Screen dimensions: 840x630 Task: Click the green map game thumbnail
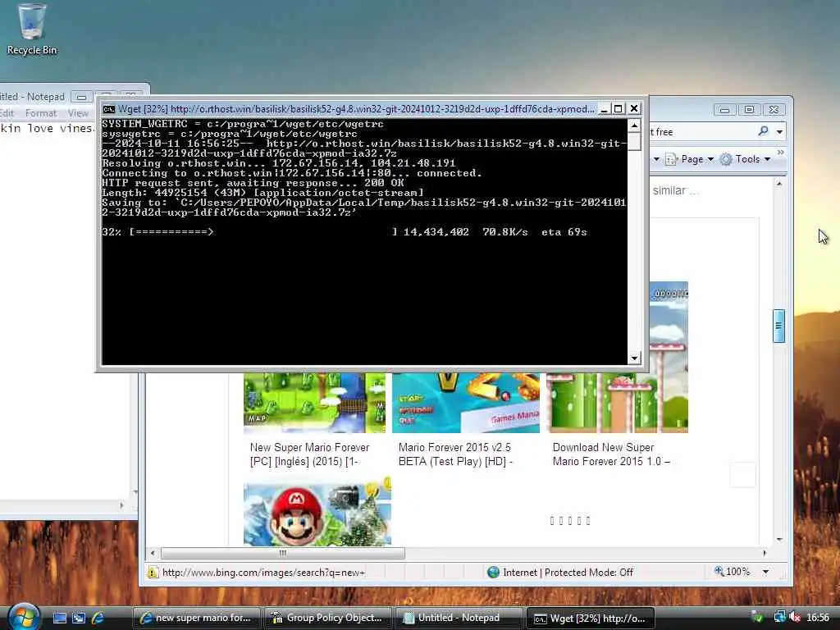coord(314,403)
